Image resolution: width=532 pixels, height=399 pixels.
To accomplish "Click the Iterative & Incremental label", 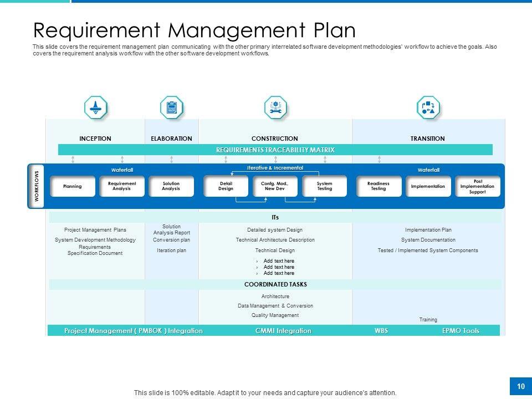I will 275,168.
